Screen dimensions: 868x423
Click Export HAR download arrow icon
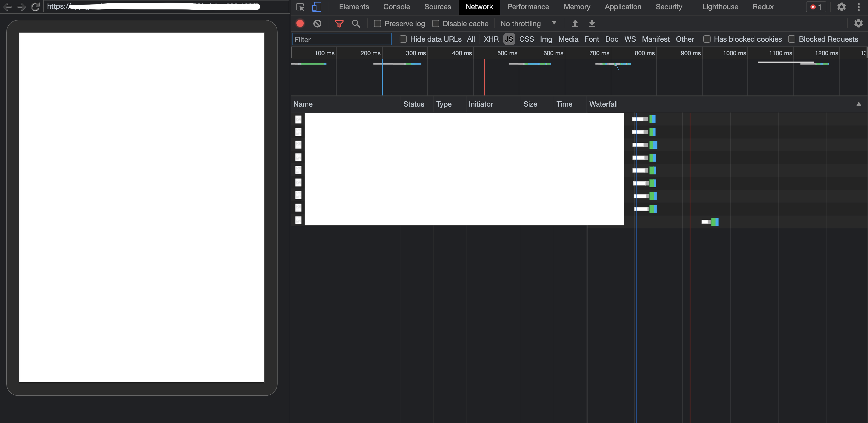coord(592,23)
